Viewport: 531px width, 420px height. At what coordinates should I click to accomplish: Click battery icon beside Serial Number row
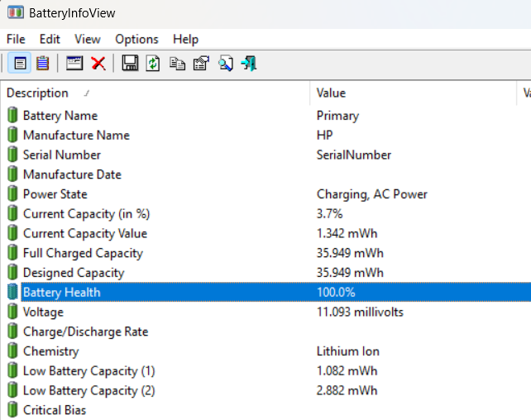coord(12,155)
